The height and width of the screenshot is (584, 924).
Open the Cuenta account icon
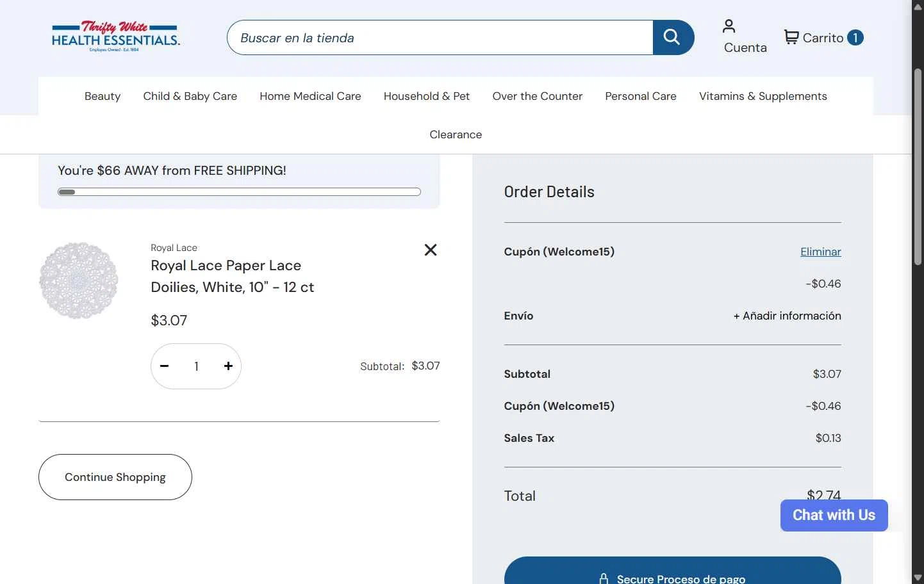745,37
